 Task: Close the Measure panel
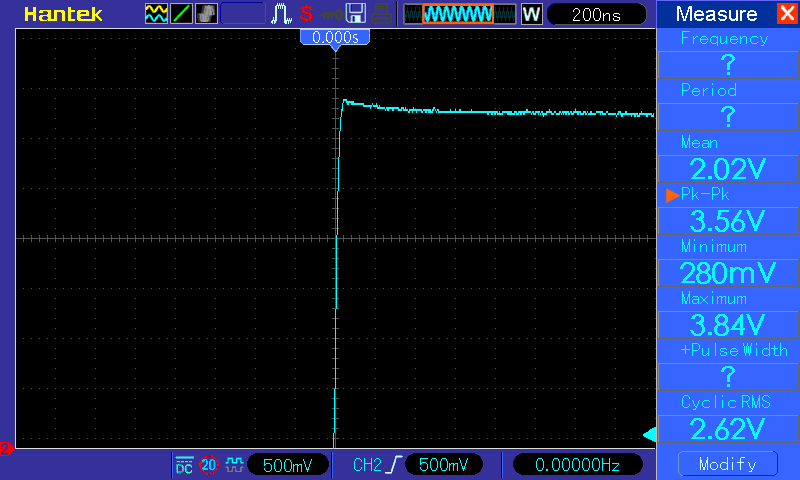pyautogui.click(x=787, y=13)
